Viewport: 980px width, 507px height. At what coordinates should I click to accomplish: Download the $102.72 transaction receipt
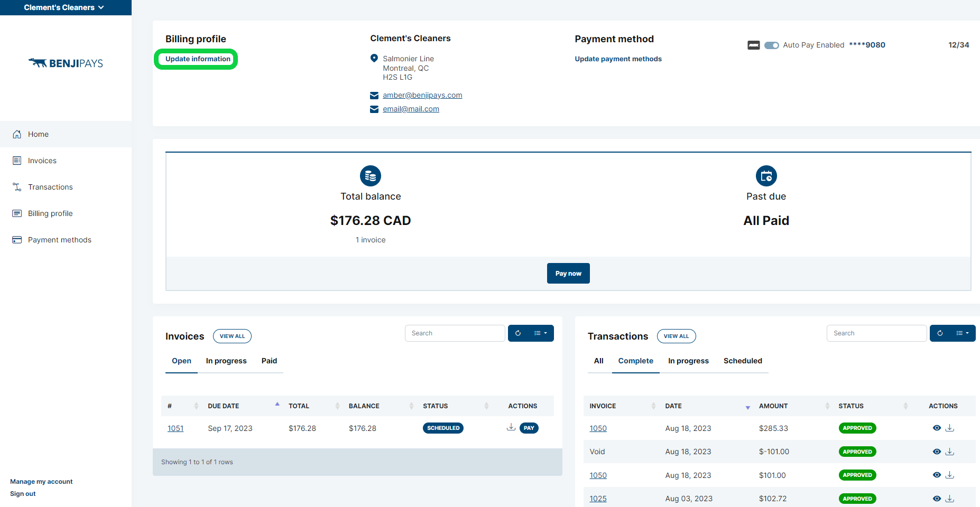950,499
